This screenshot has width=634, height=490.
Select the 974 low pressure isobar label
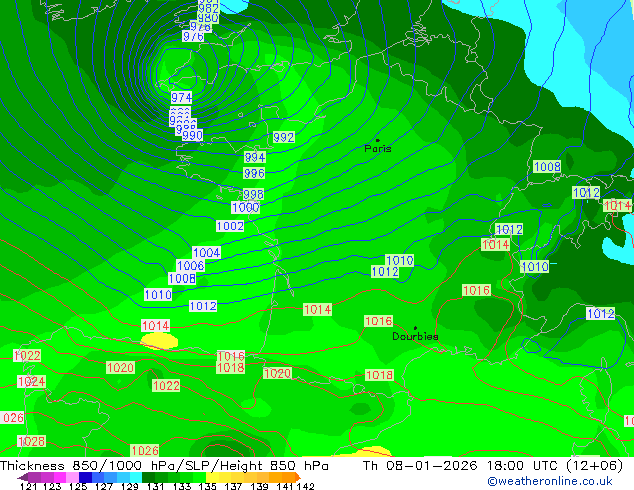[182, 97]
